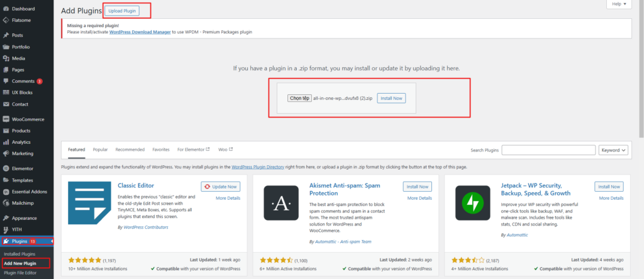The image size is (644, 279).
Task: Open More Details for Classic Editor
Action: point(228,198)
